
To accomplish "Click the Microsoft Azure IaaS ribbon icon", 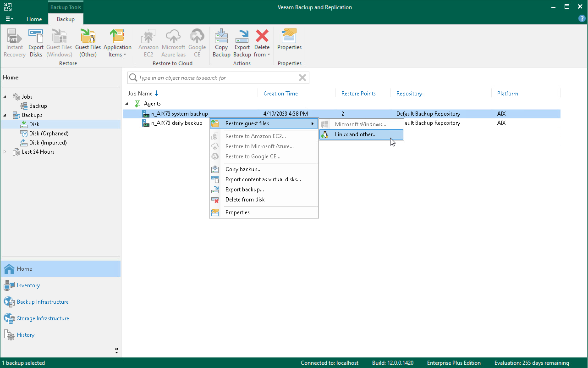I will [x=173, y=43].
